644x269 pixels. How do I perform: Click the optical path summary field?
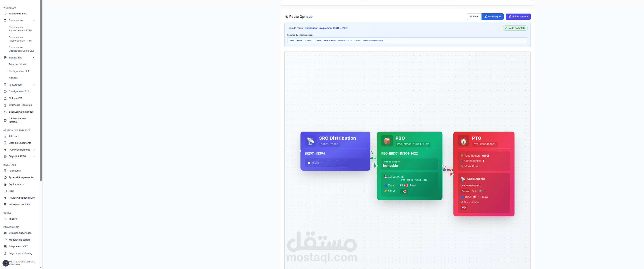pyautogui.click(x=407, y=41)
